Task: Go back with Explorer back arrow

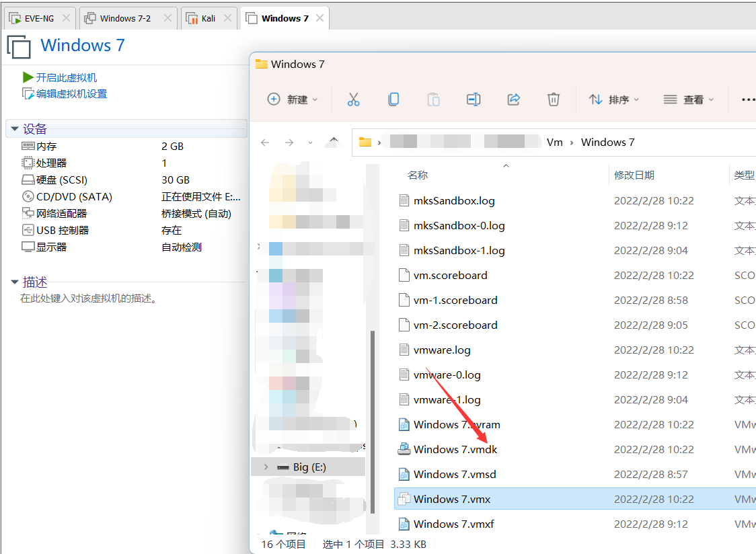Action: coord(265,143)
